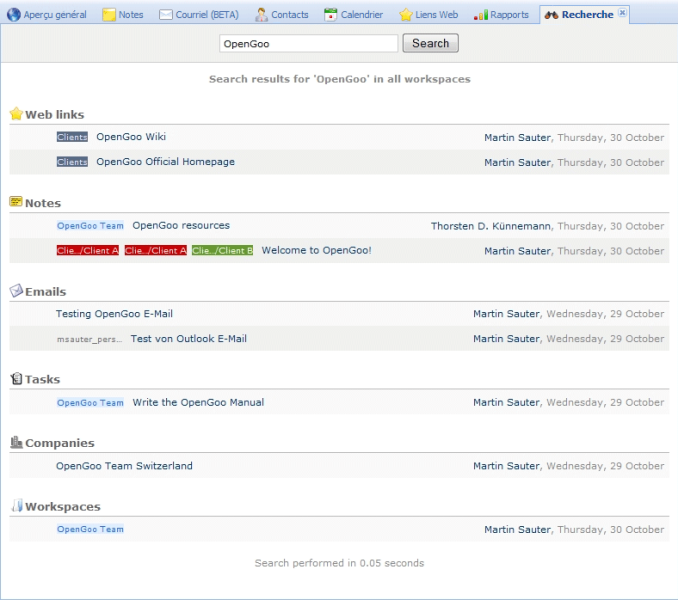The width and height of the screenshot is (678, 600).
Task: Click the Tasks section clipboard icon
Action: click(x=16, y=379)
